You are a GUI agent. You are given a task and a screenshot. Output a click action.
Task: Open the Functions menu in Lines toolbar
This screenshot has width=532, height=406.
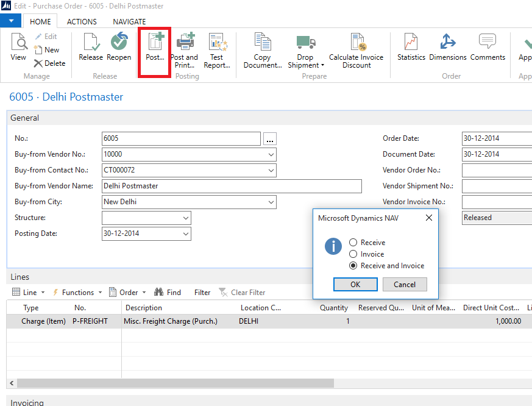77,292
